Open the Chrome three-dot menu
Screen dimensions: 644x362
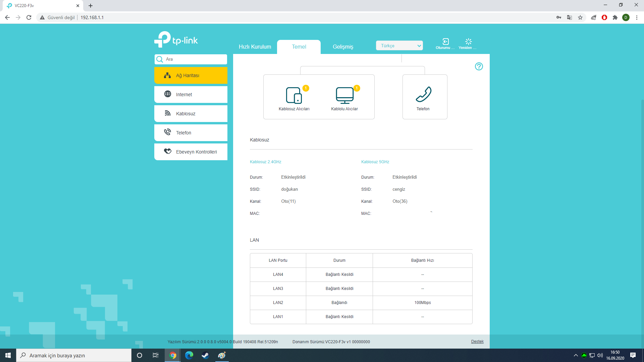pyautogui.click(x=637, y=17)
